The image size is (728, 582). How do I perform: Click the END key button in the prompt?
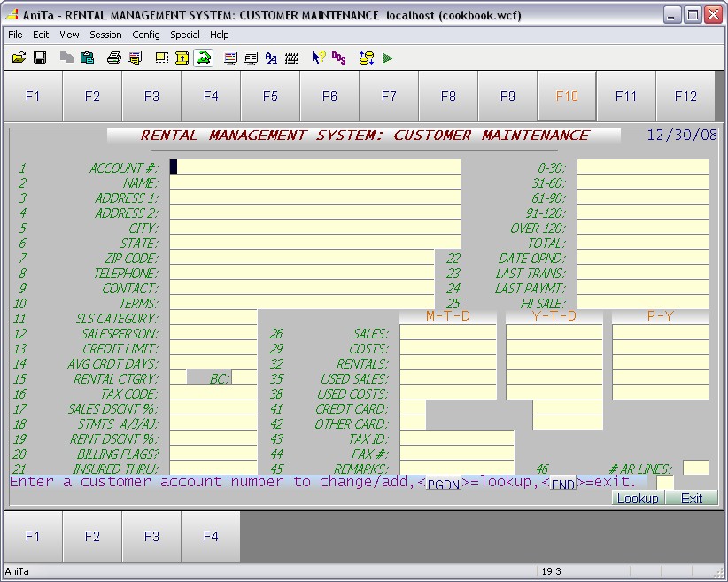pyautogui.click(x=563, y=483)
